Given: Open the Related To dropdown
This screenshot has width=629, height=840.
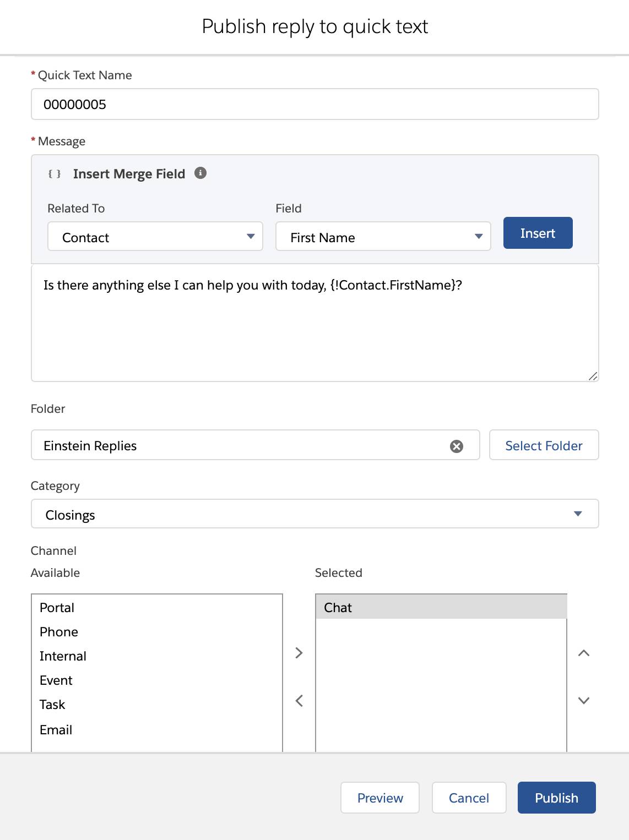Looking at the screenshot, I should click(x=155, y=237).
